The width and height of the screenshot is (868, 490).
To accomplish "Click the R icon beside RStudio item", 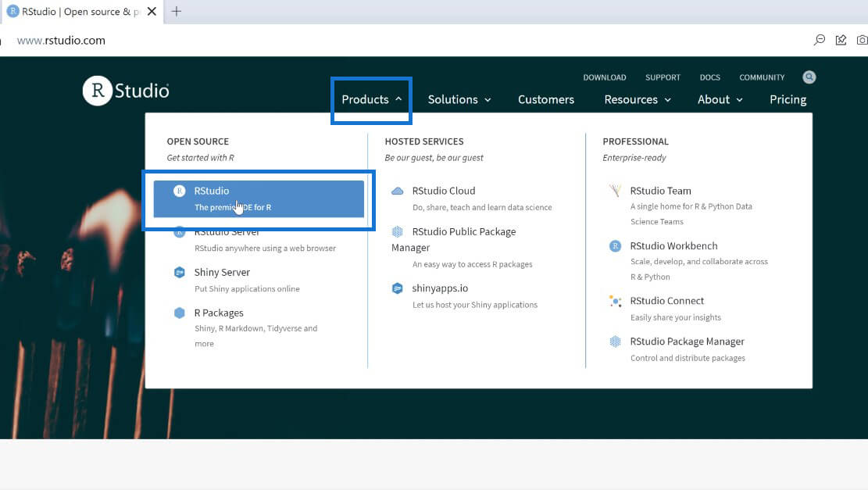I will point(180,191).
